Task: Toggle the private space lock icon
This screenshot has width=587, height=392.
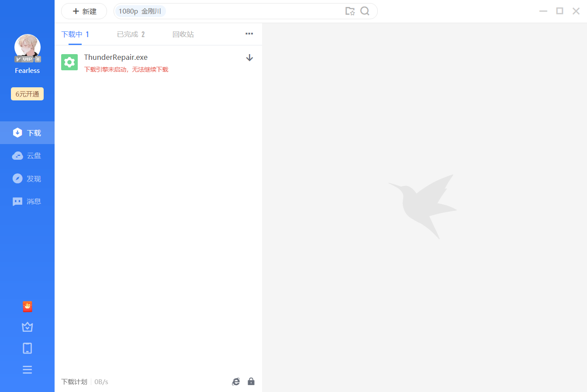Action: 251,382
